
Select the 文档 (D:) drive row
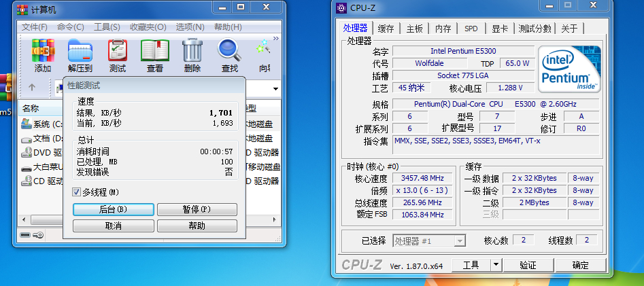[41, 139]
